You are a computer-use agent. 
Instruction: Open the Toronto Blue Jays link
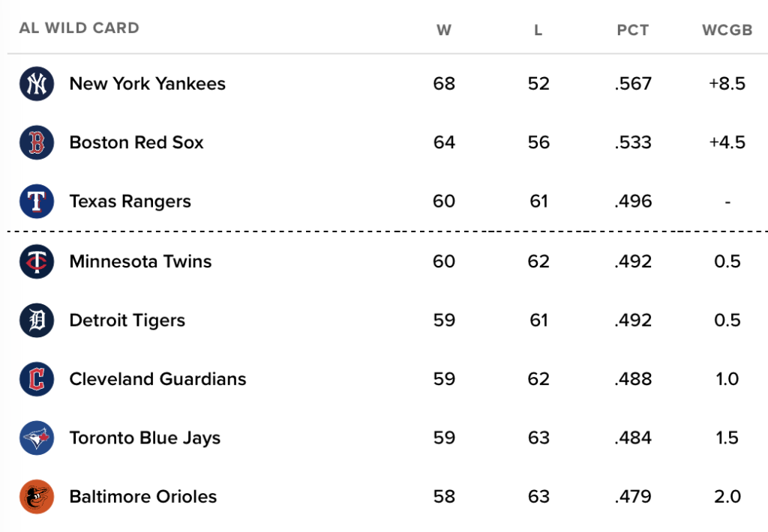click(x=145, y=438)
